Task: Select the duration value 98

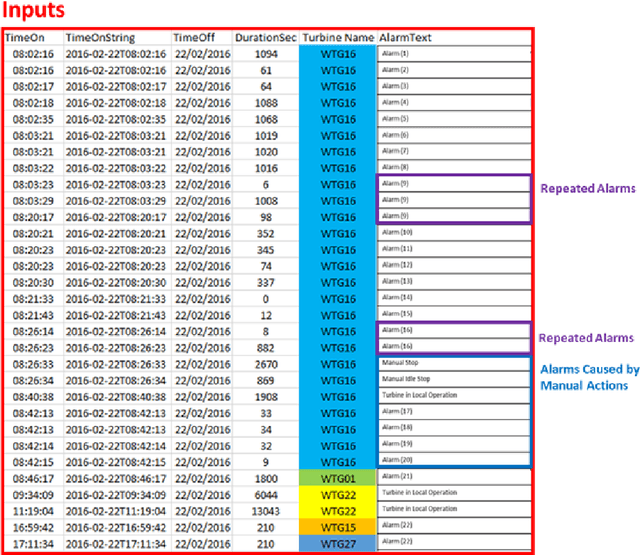Action: (266, 217)
